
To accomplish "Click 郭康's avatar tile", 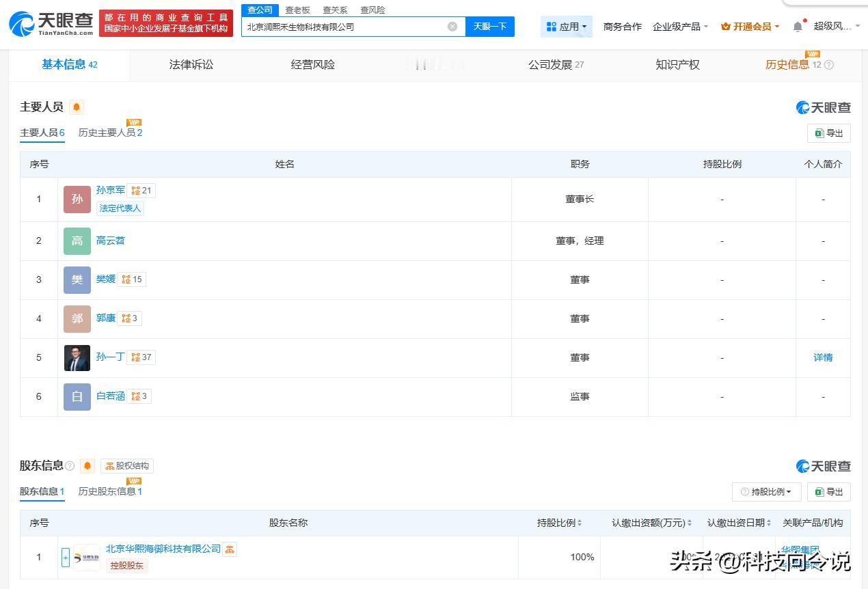I will pos(77,319).
